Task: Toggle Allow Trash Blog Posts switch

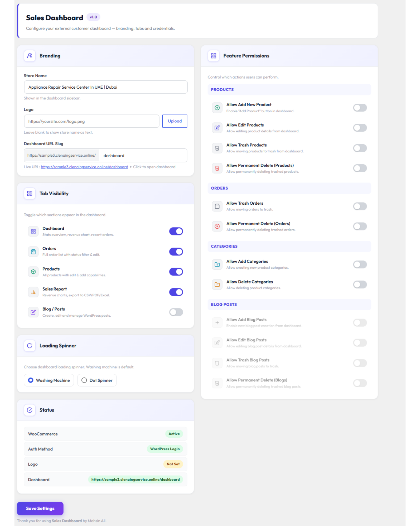Action: pos(360,363)
